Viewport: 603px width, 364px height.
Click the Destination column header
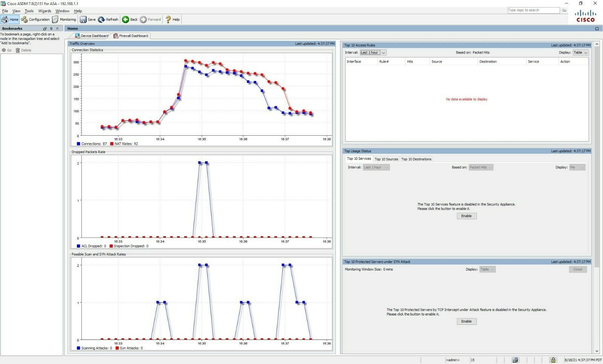coord(502,61)
